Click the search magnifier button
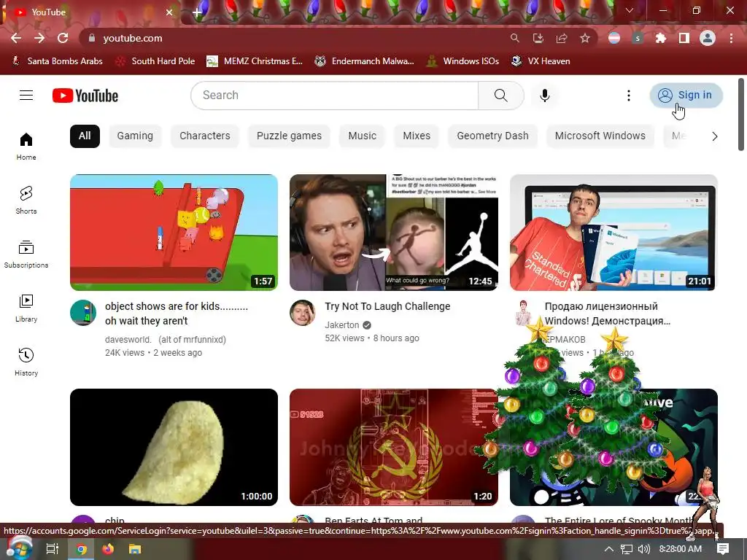 [x=500, y=96]
